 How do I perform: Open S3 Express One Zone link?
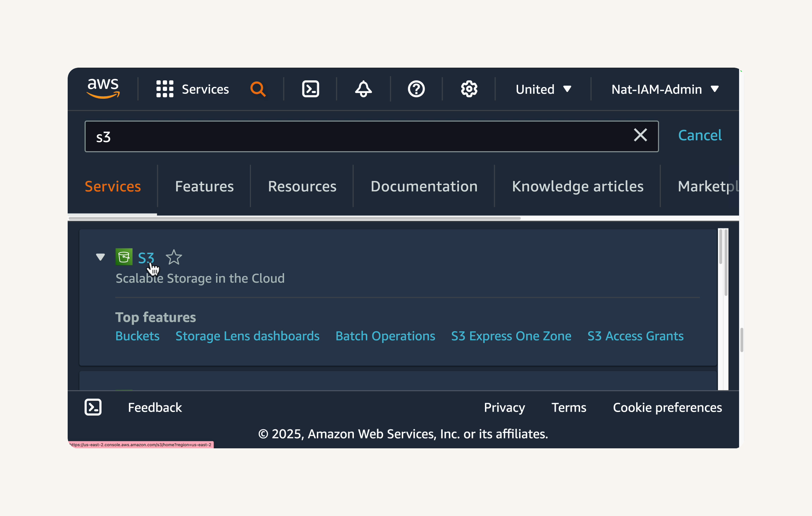click(x=511, y=336)
